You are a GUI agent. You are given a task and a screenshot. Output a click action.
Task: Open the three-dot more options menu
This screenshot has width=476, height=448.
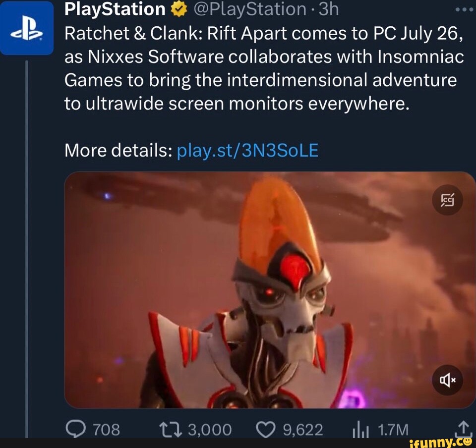point(464,10)
